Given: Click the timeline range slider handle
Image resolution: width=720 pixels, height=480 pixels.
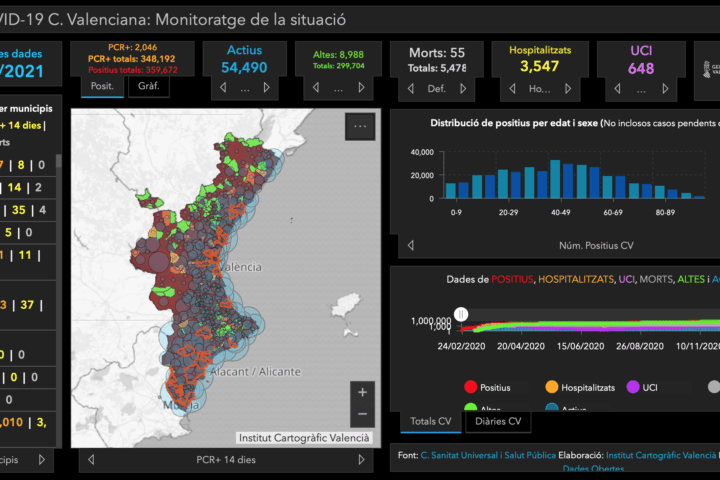Looking at the screenshot, I should coord(461,313).
